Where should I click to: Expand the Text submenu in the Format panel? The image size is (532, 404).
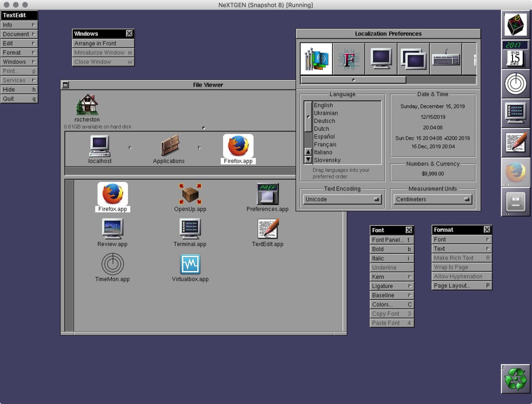coord(462,249)
